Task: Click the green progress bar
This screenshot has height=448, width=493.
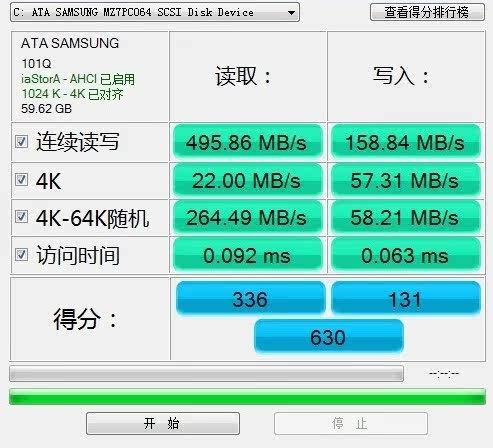Action: 247,397
